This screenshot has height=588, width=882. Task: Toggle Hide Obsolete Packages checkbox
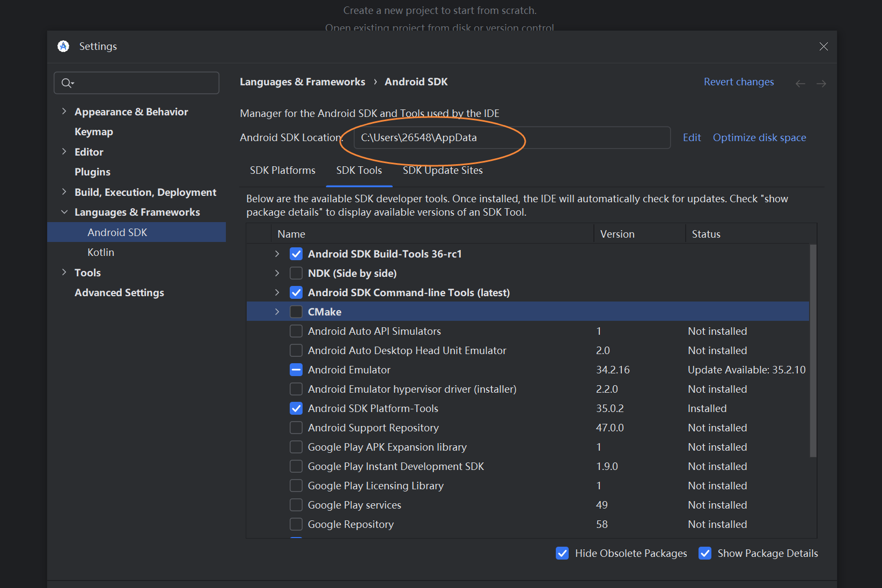(x=562, y=553)
